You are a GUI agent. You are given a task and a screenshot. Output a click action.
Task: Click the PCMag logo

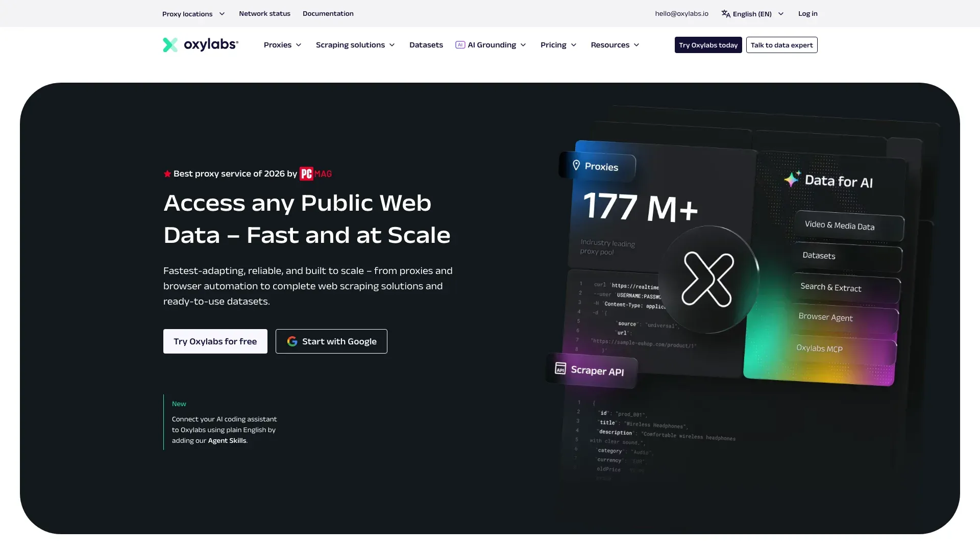[315, 174]
